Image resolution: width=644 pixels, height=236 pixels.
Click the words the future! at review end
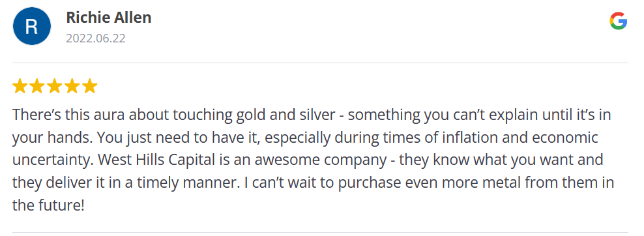(x=48, y=205)
